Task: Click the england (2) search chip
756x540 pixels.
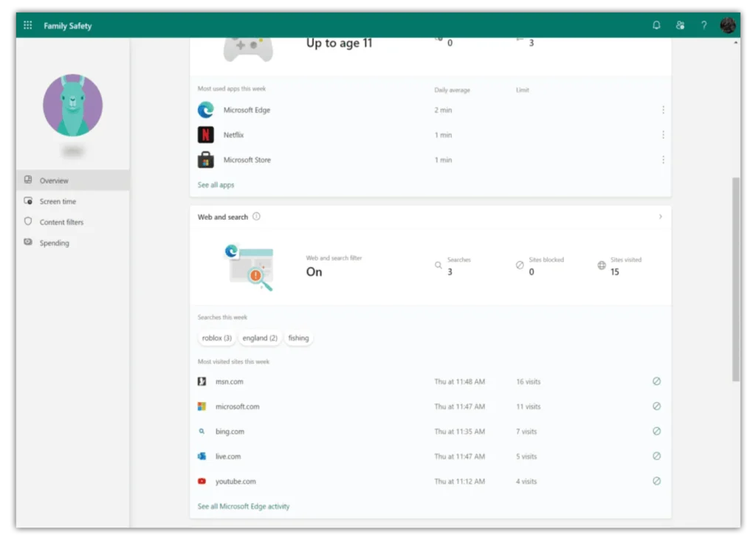Action: click(x=260, y=338)
